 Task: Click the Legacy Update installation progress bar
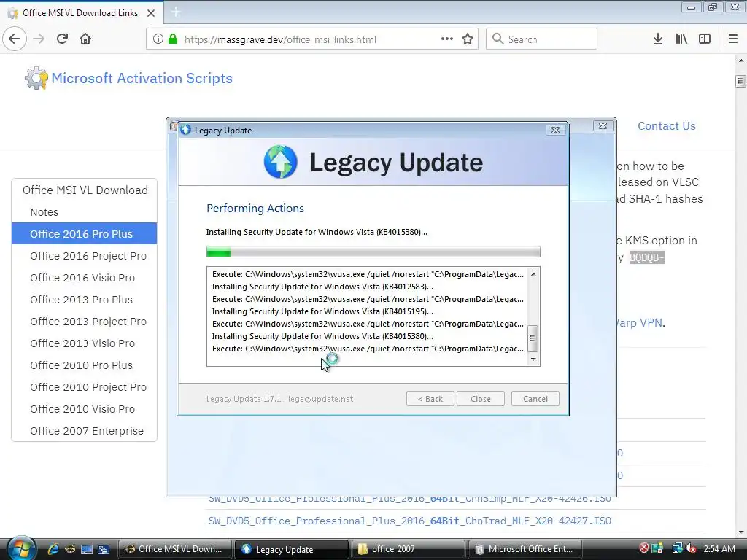click(373, 252)
